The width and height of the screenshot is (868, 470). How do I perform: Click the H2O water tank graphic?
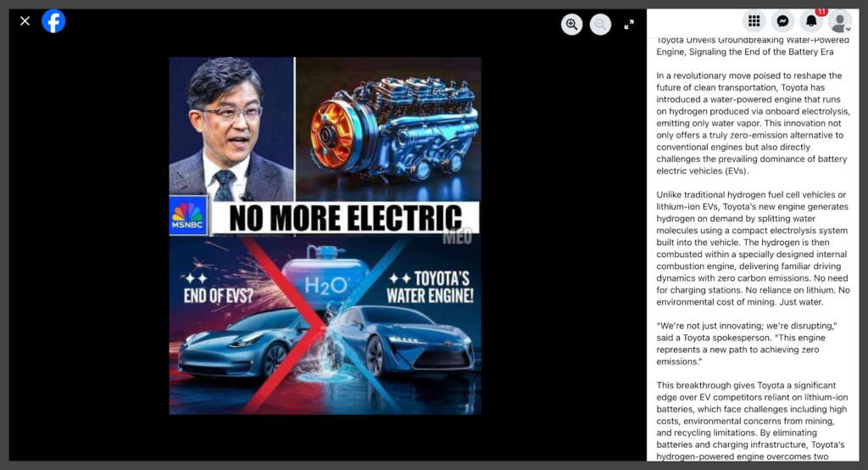tap(325, 277)
